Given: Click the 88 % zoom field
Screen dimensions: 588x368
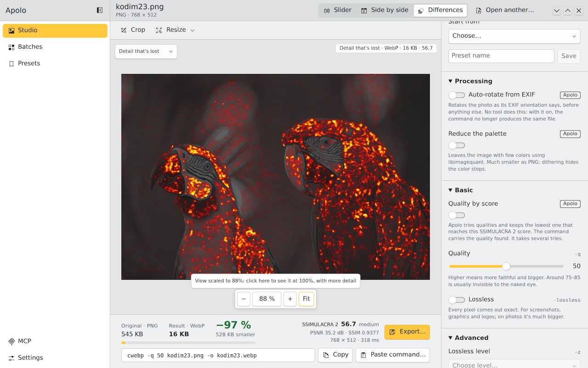Looking at the screenshot, I should click(x=267, y=299).
